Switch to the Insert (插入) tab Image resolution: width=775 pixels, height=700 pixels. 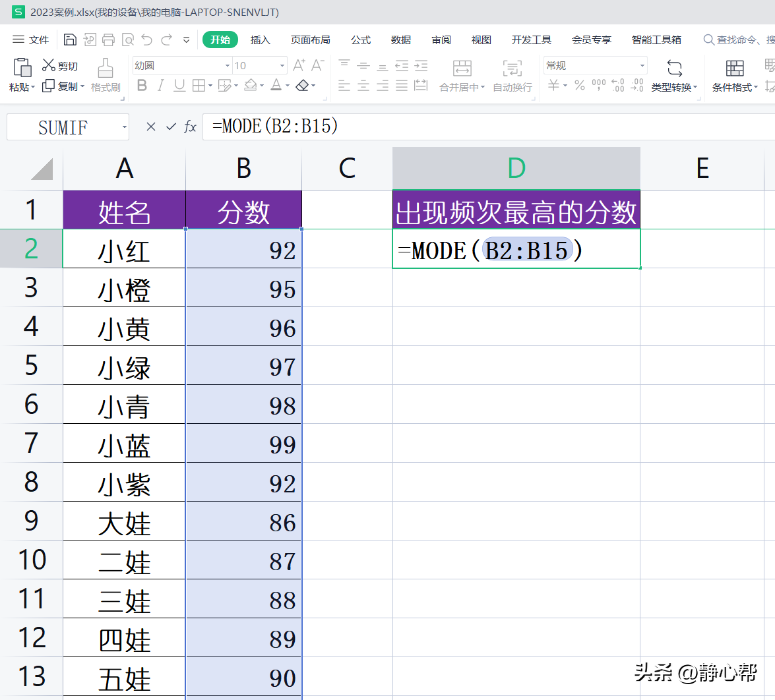[260, 40]
